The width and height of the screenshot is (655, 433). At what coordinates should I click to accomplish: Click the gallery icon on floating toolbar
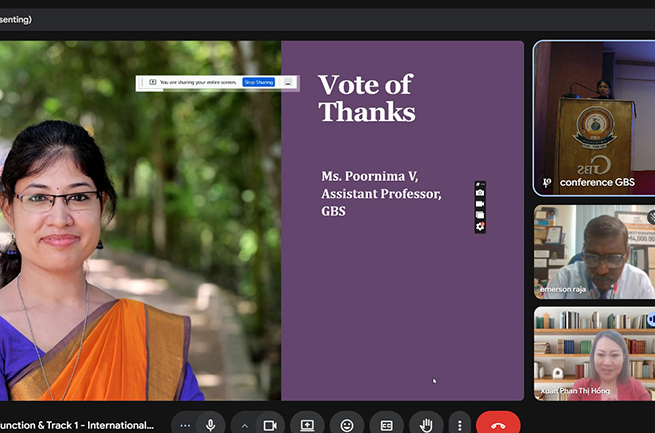(x=480, y=215)
